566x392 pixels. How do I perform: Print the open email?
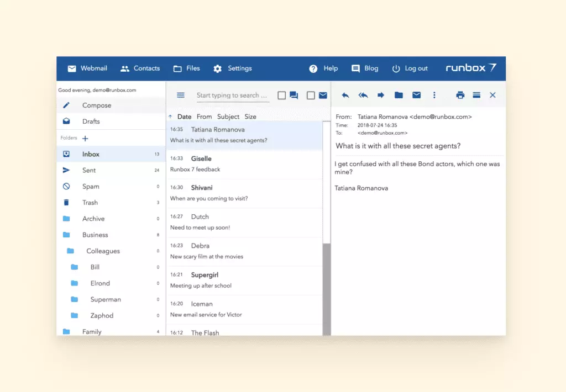[x=460, y=95]
